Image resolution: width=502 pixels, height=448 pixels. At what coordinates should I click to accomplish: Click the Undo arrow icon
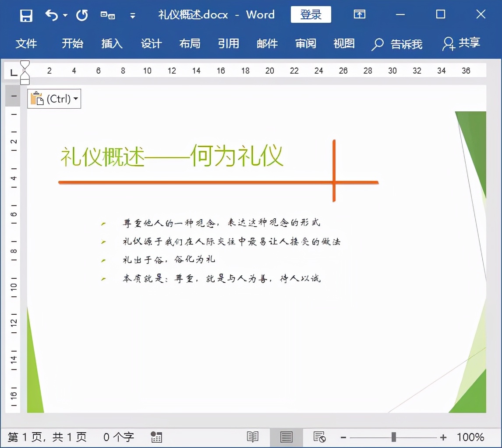click(50, 14)
